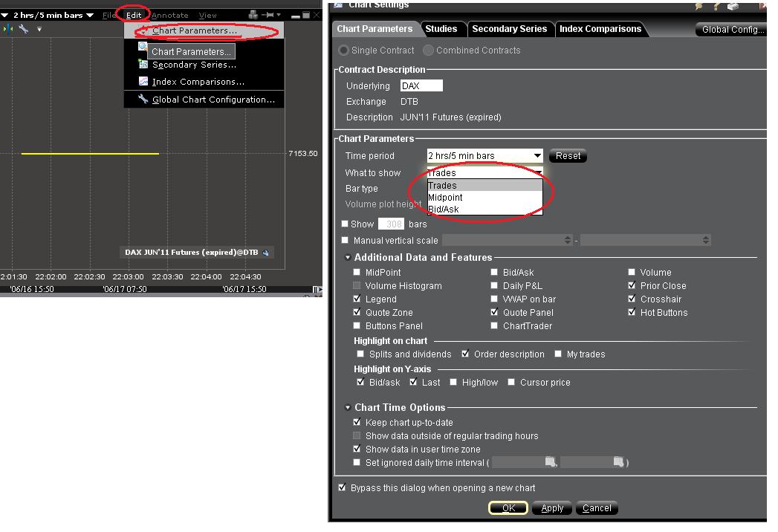Click the first calendar icon for ignored time interval
The height and width of the screenshot is (532, 778).
(x=551, y=461)
